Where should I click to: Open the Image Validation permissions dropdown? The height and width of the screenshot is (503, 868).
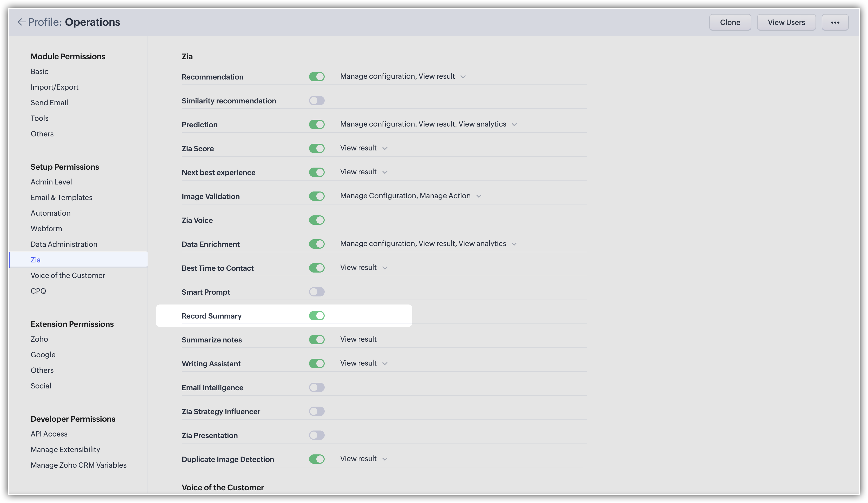tap(478, 196)
